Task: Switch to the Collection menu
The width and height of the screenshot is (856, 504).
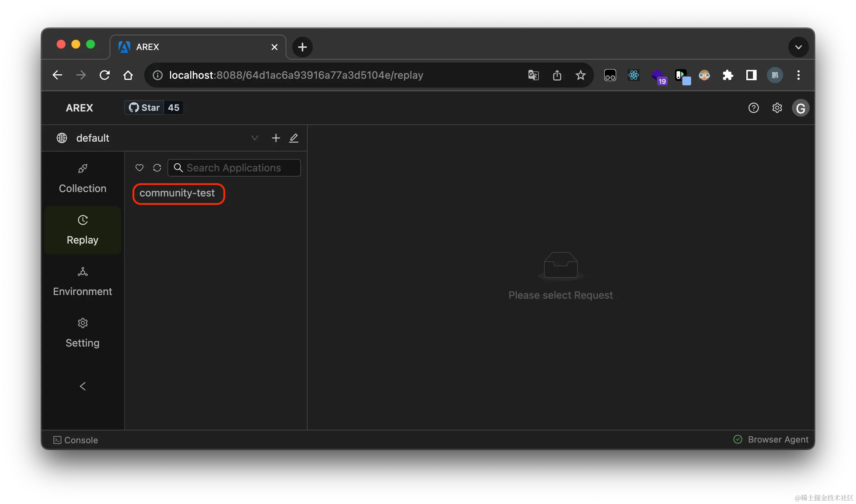Action: (x=83, y=179)
